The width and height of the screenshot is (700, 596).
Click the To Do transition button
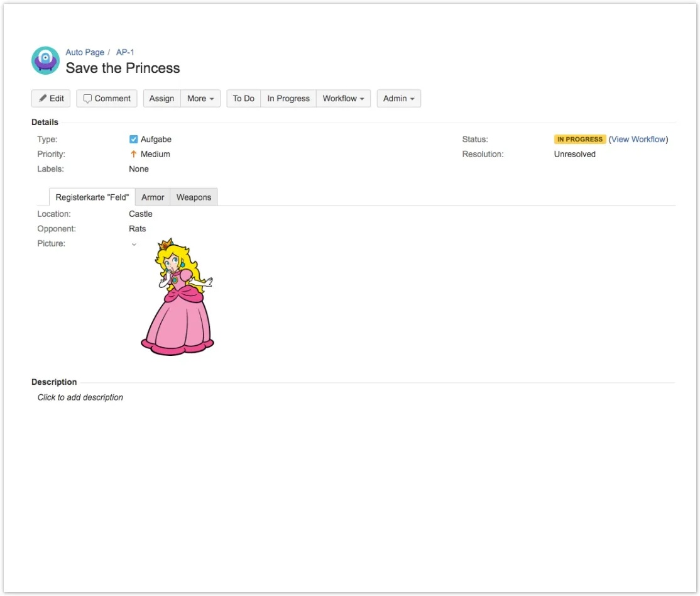pyautogui.click(x=243, y=99)
